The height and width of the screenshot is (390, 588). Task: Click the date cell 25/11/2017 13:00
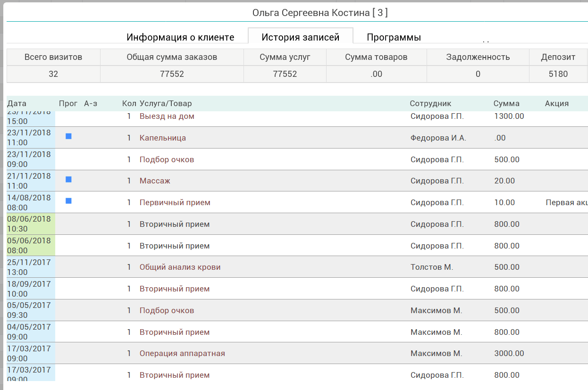[x=31, y=267]
